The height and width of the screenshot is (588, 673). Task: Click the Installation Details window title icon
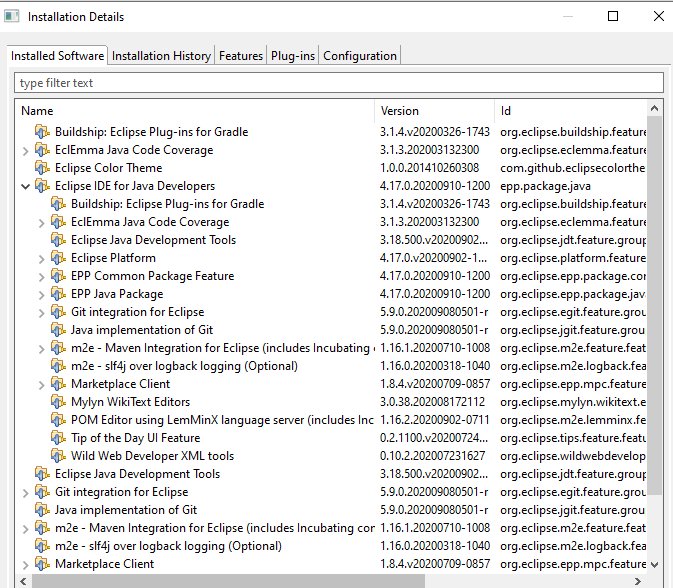[x=12, y=17]
